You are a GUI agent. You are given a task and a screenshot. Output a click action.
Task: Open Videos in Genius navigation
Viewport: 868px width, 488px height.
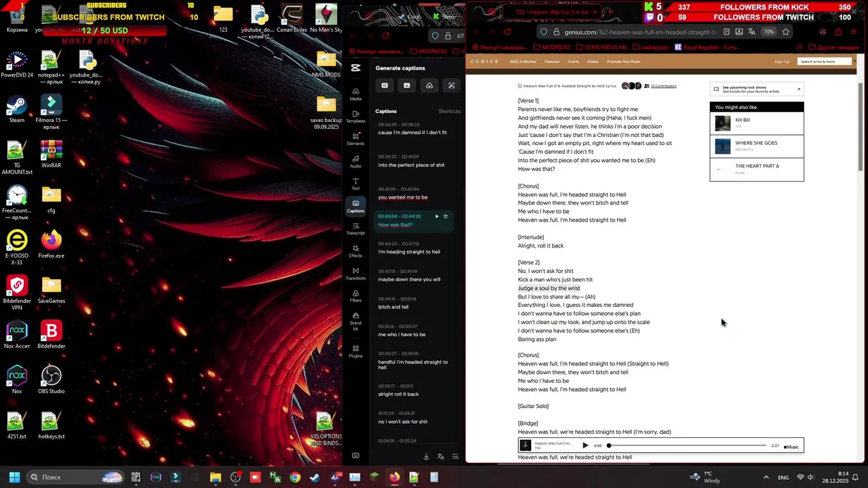(x=593, y=62)
